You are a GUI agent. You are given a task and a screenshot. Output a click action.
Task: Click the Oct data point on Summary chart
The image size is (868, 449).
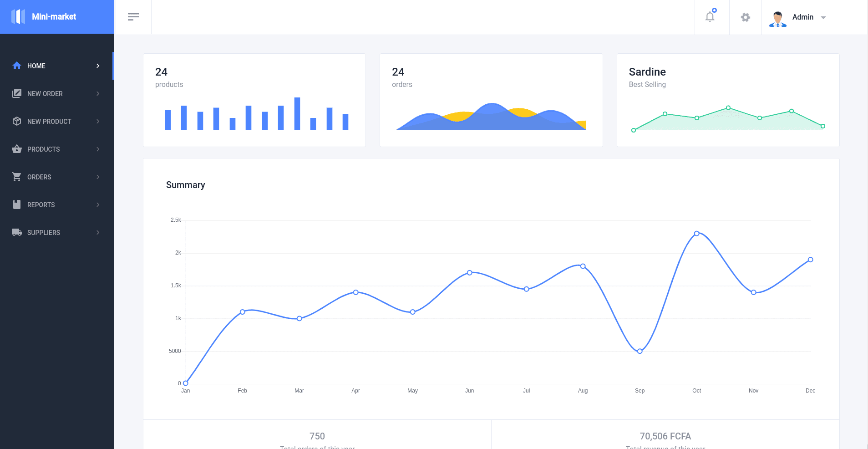696,234
